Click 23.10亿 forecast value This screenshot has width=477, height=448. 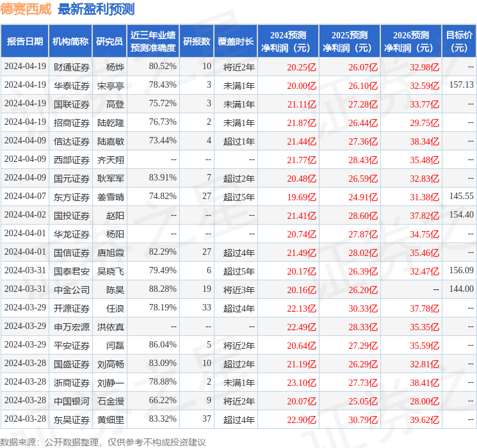[x=302, y=383]
